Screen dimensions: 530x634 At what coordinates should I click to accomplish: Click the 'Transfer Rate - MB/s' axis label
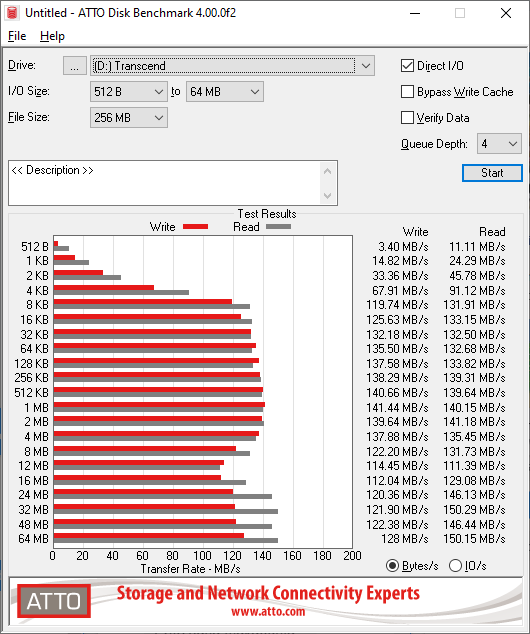tap(190, 569)
